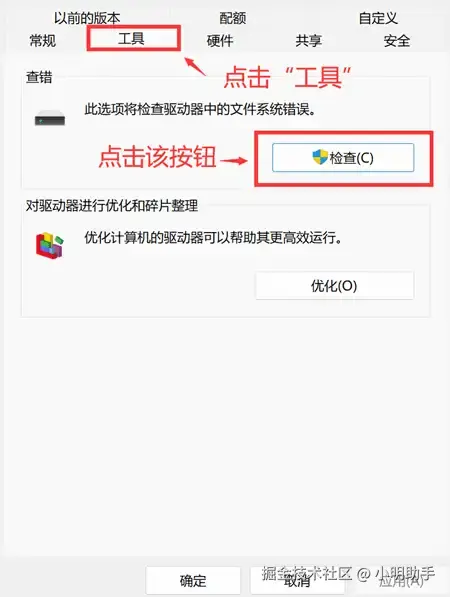Click the colorful defragment blocks icon
The height and width of the screenshot is (597, 450).
(x=50, y=246)
